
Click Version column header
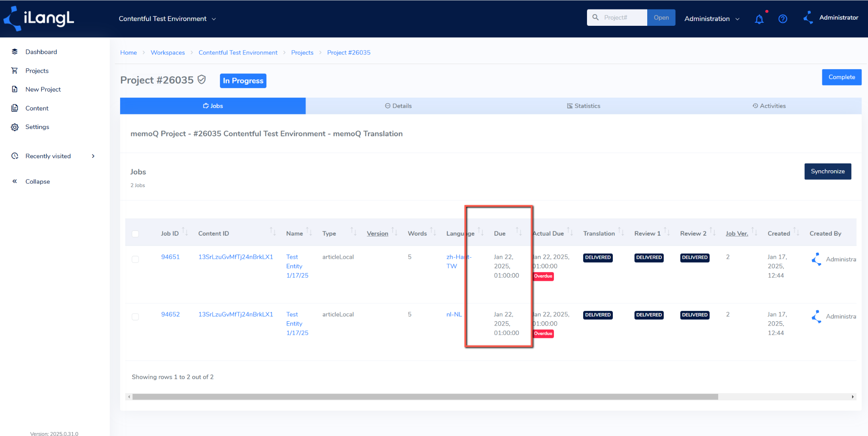[377, 233]
